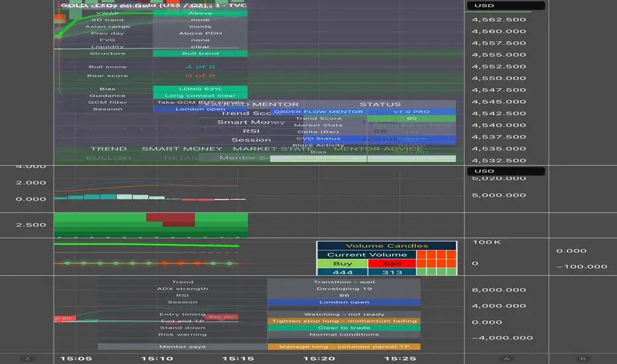Image resolution: width=617 pixels, height=364 pixels.
Task: Click the 15:05 time axis label
Action: 75,359
